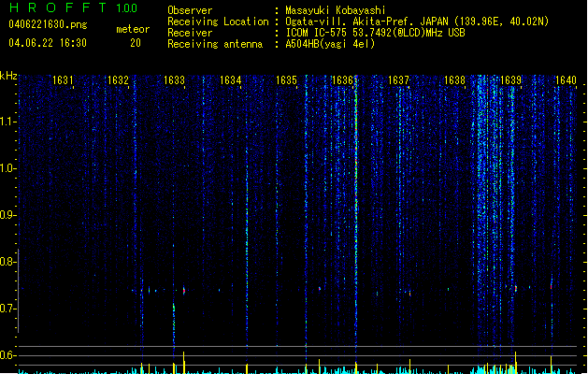The height and width of the screenshot is (374, 588).
Task: Click the 1639 time marker
Action: coord(510,80)
